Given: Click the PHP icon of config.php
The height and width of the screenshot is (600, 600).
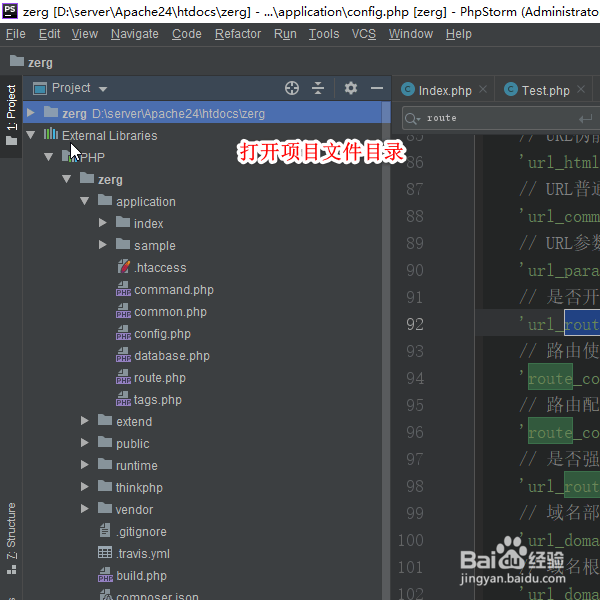Looking at the screenshot, I should coord(123,333).
